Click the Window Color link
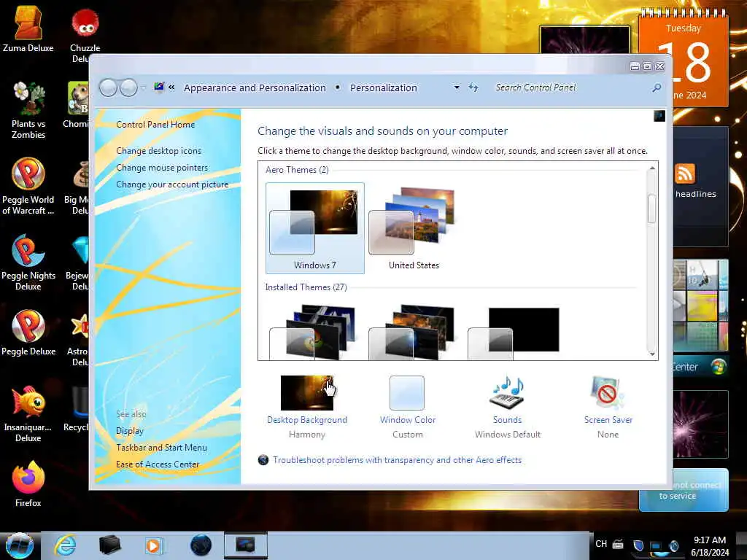The width and height of the screenshot is (747, 560). [x=408, y=420]
